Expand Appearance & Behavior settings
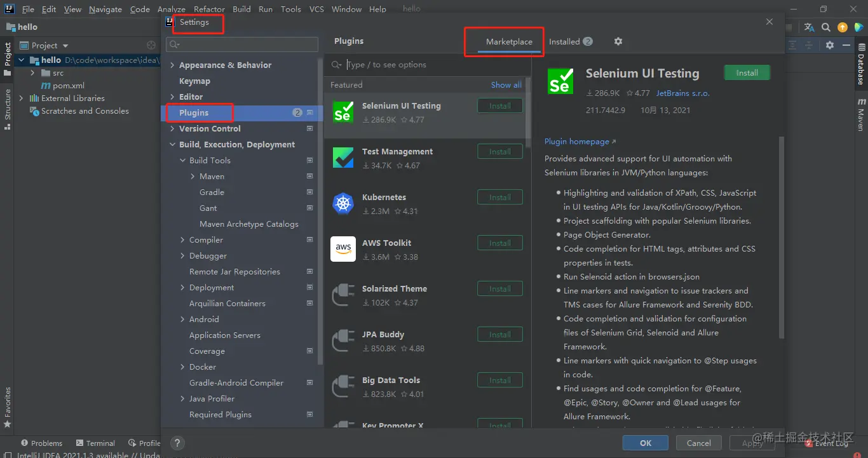Screen dimensions: 868x458 click(x=172, y=65)
